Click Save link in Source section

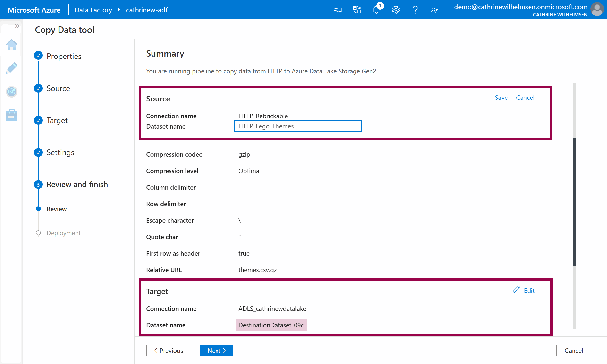(x=501, y=98)
